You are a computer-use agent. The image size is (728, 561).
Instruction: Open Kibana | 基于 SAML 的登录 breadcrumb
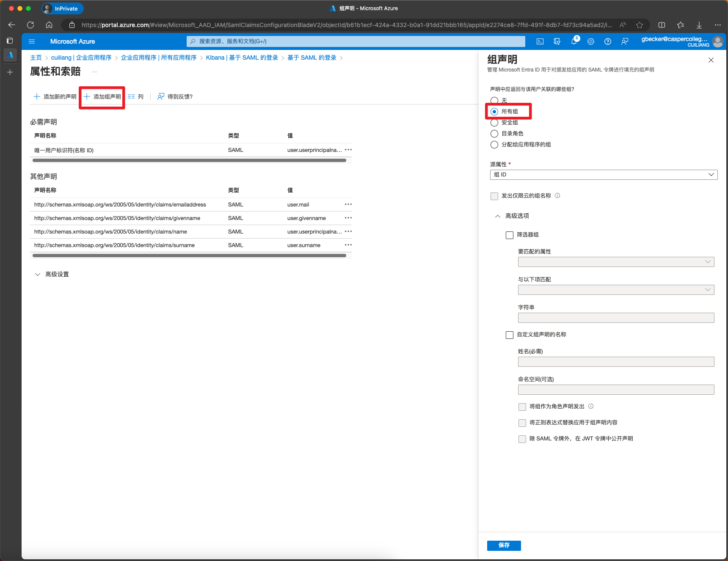coord(242,58)
